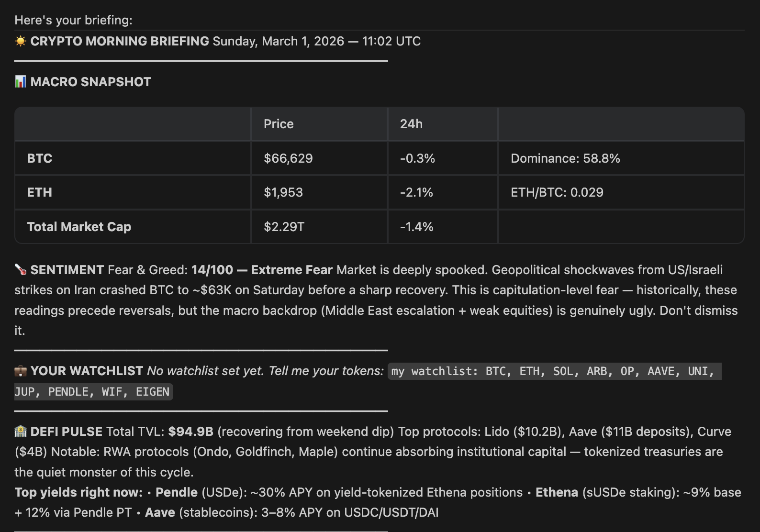Click the sun emoji before Crypto Morning Briefing

point(21,41)
